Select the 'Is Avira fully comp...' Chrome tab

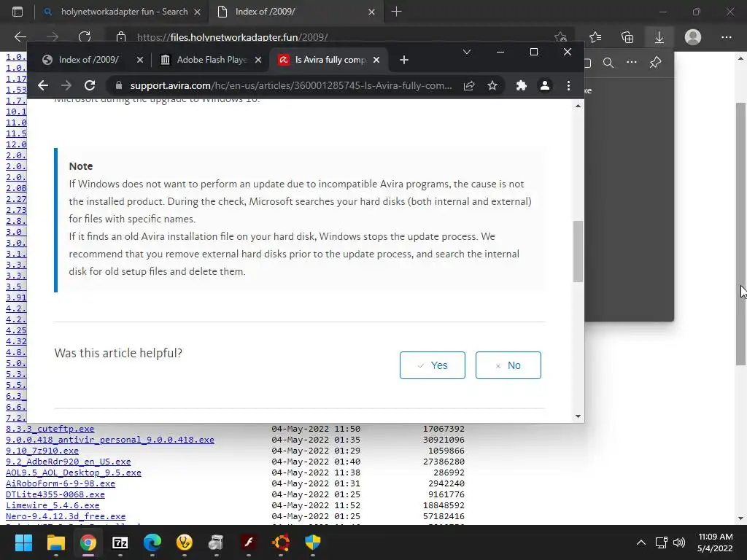point(329,60)
